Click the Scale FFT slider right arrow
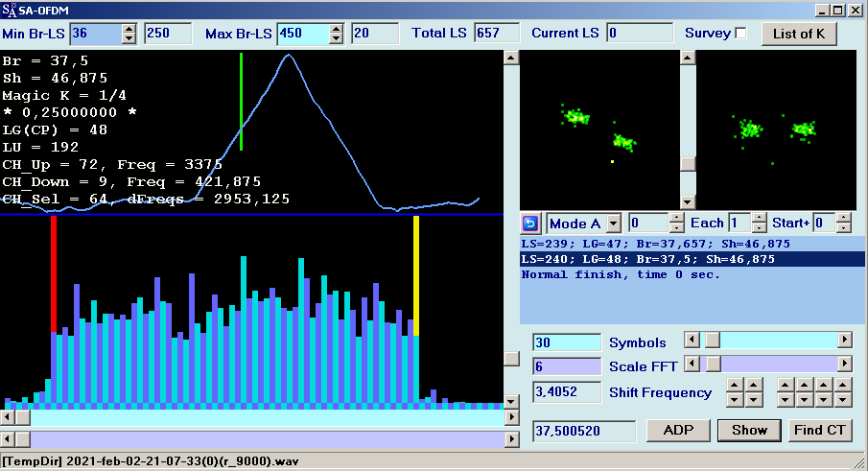This screenshot has height=471, width=868. [x=844, y=364]
